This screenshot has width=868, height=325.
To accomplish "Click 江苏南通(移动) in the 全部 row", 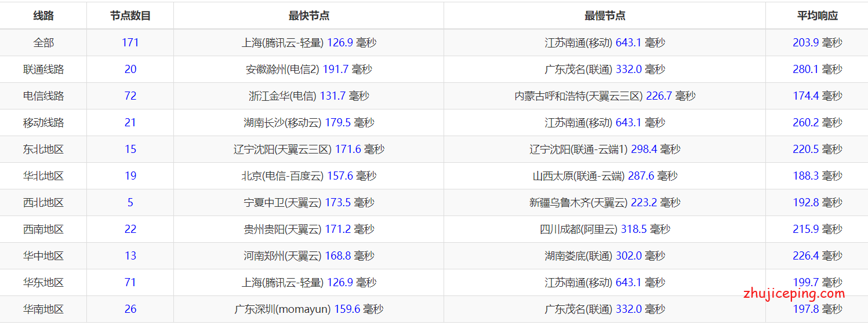I will pyautogui.click(x=579, y=43).
